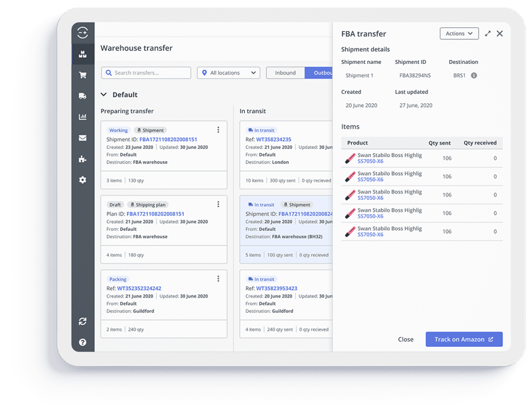Switch to the Outbound tab
532x416 pixels.
click(319, 73)
